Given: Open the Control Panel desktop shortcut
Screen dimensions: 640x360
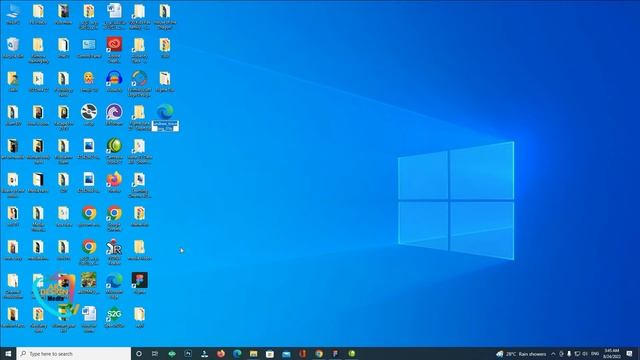Looking at the screenshot, I should (x=89, y=48).
